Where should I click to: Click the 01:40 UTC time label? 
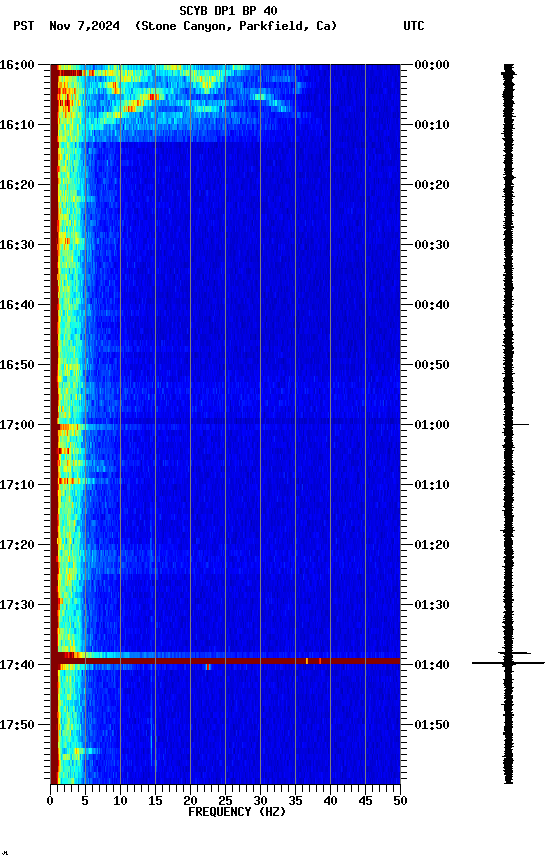coord(432,665)
